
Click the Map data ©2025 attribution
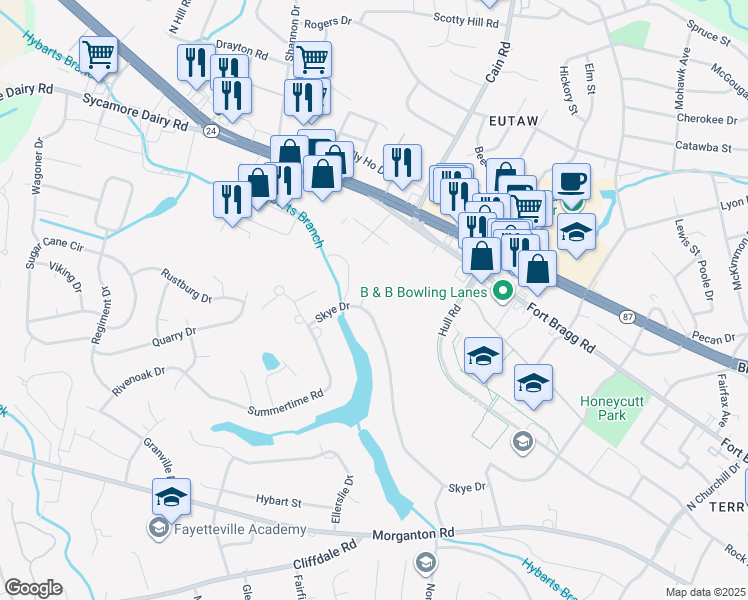pos(706,592)
